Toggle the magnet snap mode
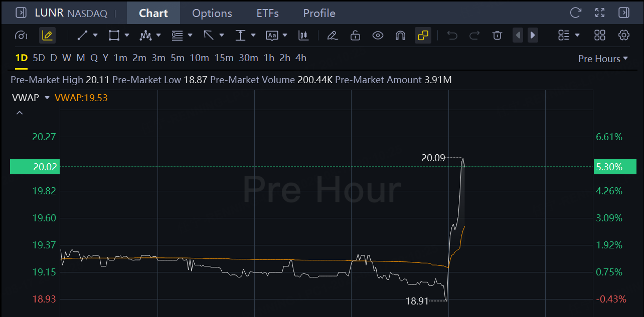644x317 pixels. pos(400,35)
